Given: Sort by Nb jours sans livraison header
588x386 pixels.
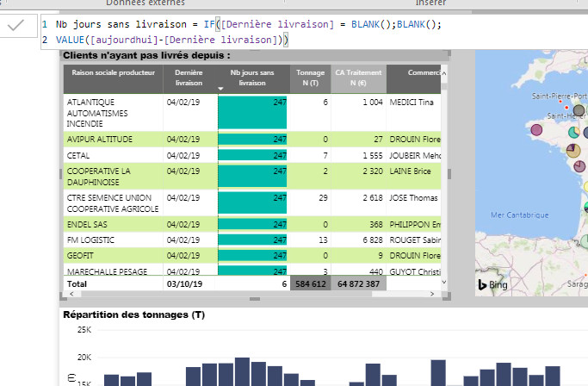Looking at the screenshot, I should click(252, 78).
